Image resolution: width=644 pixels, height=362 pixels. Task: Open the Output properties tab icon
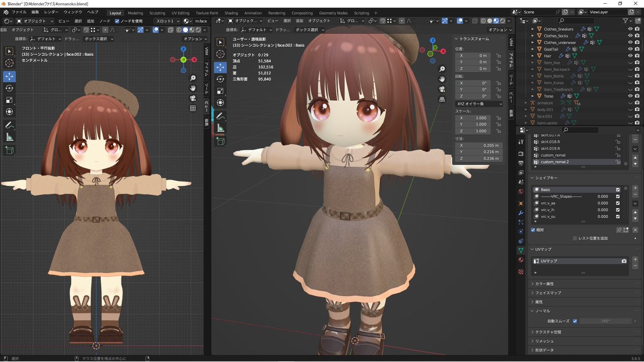521,163
